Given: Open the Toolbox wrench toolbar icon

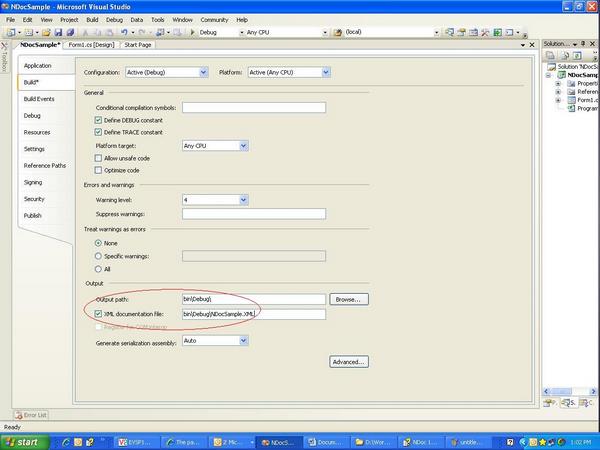Looking at the screenshot, I should (x=485, y=33).
